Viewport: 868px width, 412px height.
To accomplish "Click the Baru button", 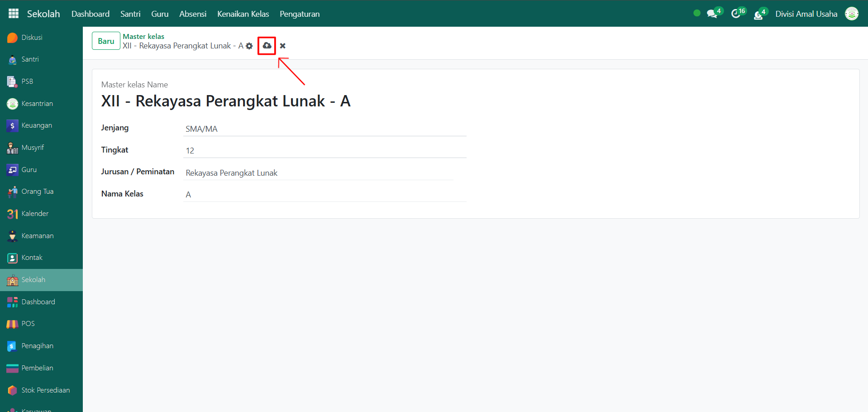I will click(106, 41).
